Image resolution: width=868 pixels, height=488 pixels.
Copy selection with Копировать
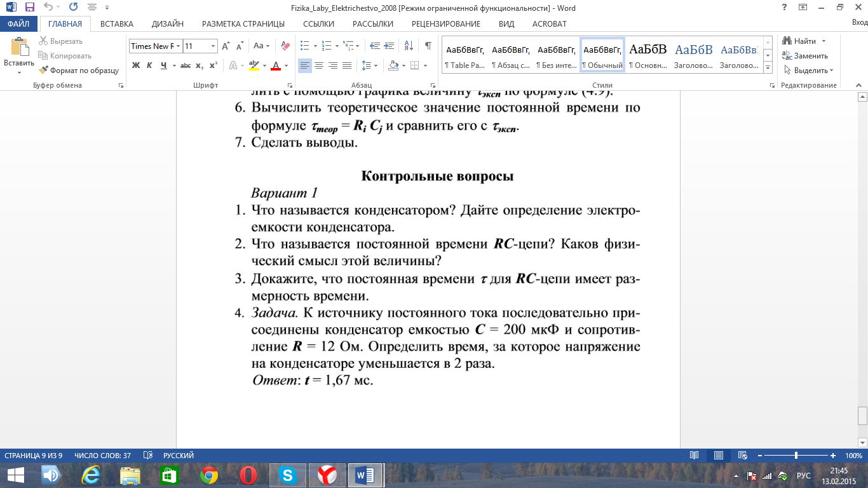[65, 56]
